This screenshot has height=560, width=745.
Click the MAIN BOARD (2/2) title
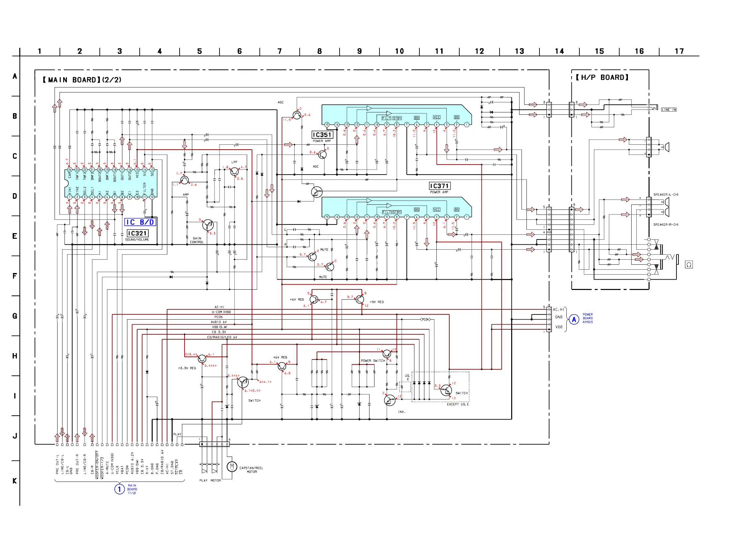pyautogui.click(x=82, y=80)
